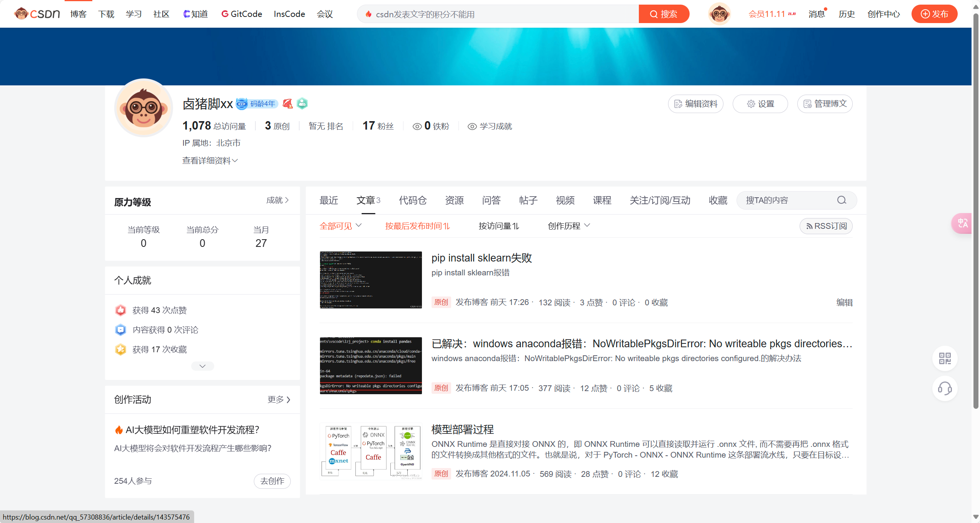Click the page vertical scrollbar

point(975,212)
